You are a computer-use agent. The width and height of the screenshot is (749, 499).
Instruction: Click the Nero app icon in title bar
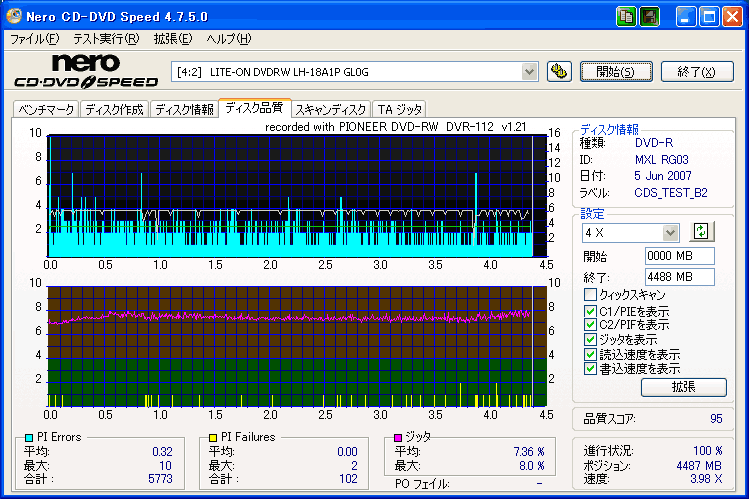pos(14,16)
